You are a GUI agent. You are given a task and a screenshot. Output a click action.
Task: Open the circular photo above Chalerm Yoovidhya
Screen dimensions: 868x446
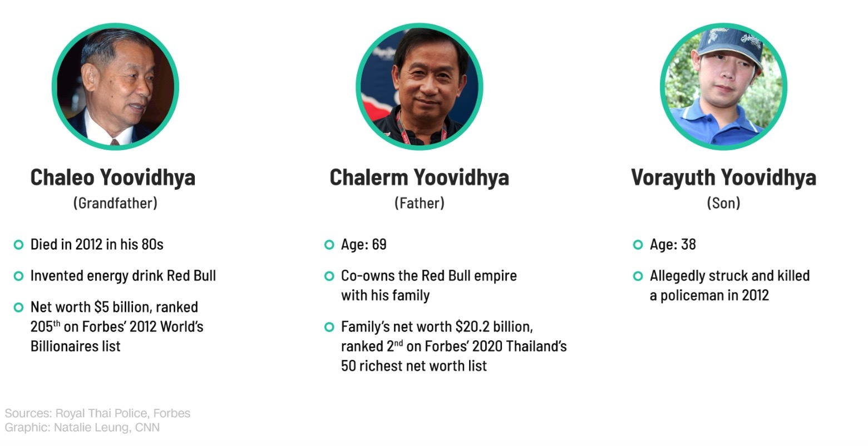(419, 87)
